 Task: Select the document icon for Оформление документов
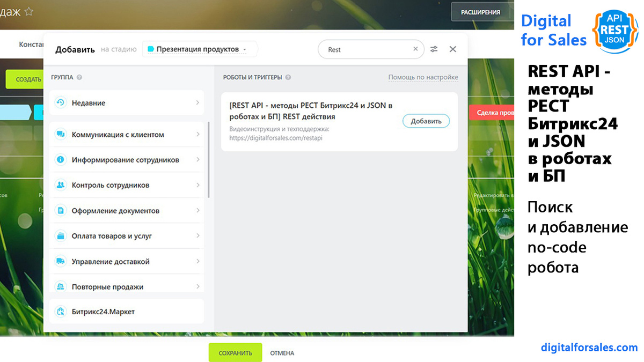point(61,210)
